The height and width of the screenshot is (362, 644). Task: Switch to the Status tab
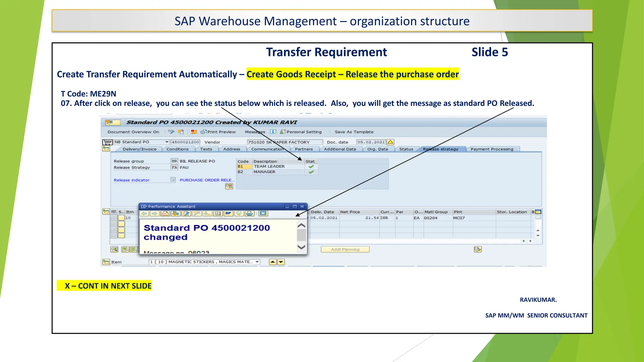coord(406,149)
